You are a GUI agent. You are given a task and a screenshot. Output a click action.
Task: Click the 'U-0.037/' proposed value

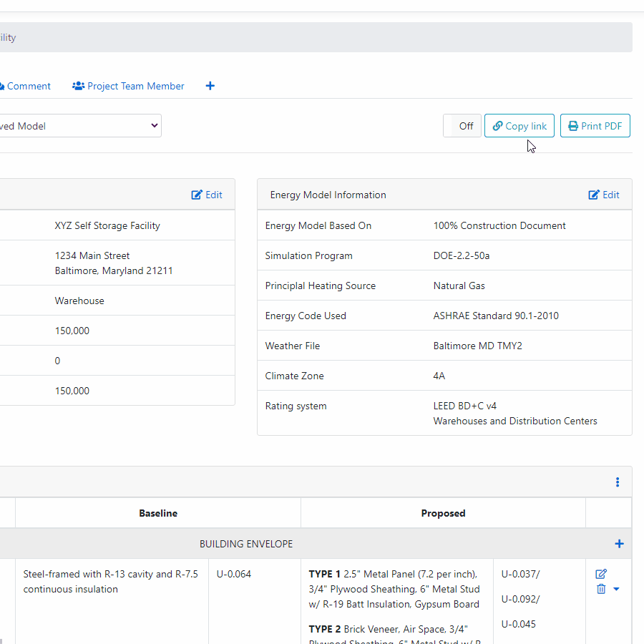[x=520, y=574]
